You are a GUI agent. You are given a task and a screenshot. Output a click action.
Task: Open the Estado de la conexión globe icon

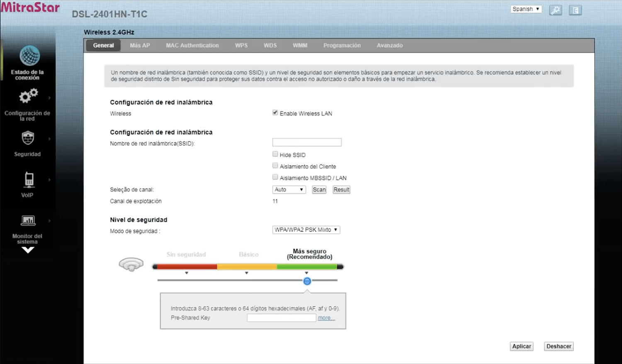pyautogui.click(x=29, y=56)
